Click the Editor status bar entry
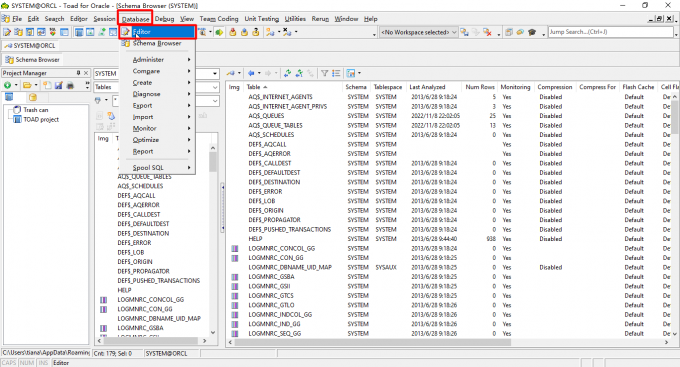 click(61, 363)
